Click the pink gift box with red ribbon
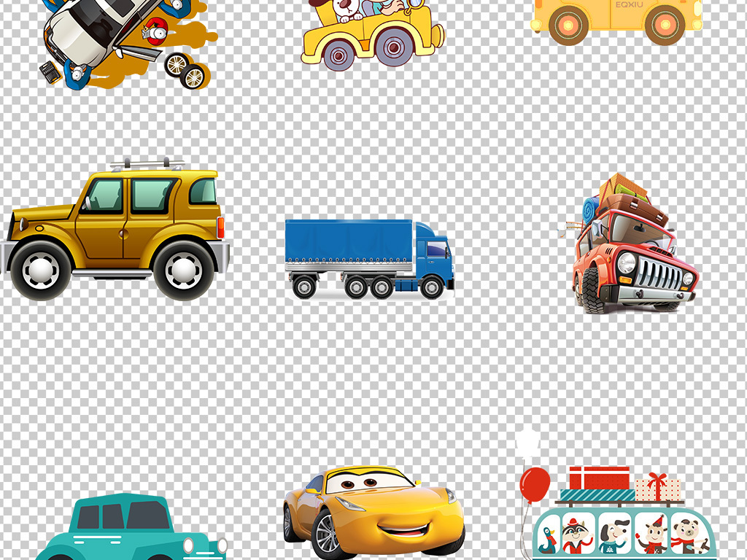This screenshot has height=560, width=747. 657,488
